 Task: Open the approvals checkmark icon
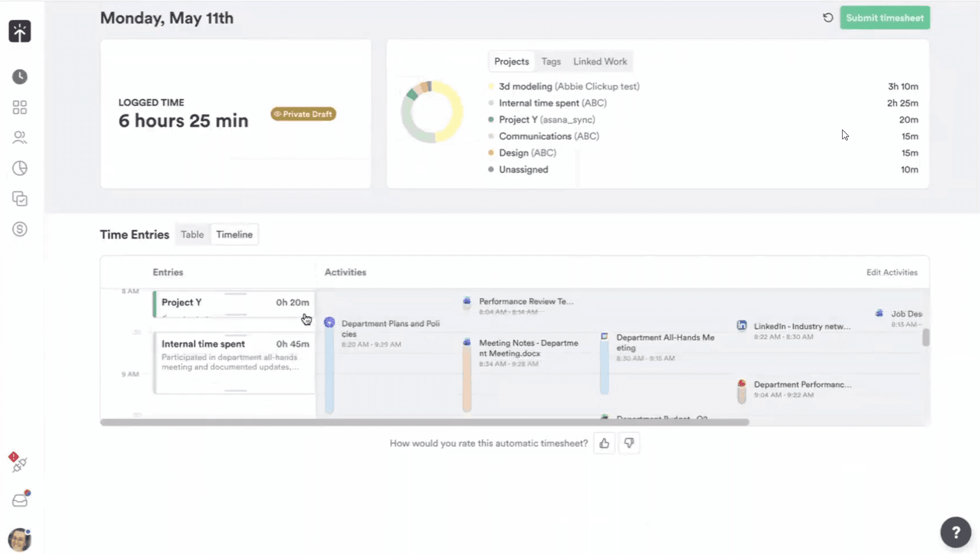coord(20,199)
